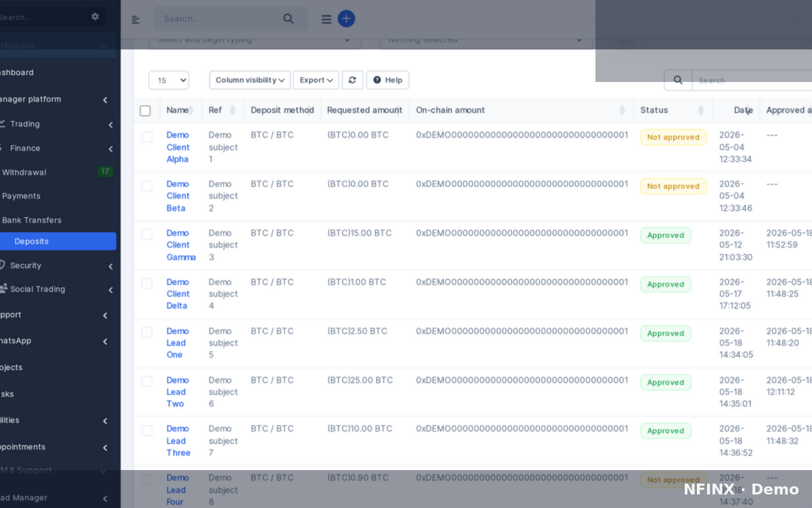812x508 pixels.
Task: Click the Trading chart icon
Action: tap(3, 124)
